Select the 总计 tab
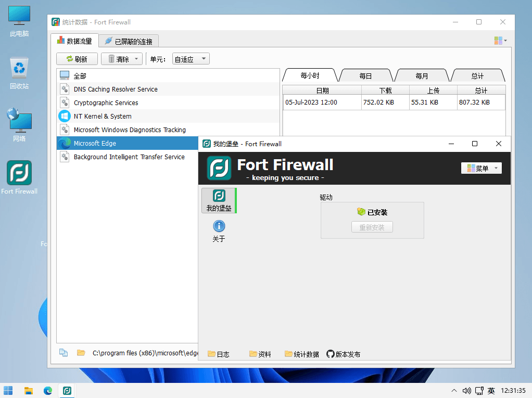Image resolution: width=532 pixels, height=398 pixels. tap(478, 76)
